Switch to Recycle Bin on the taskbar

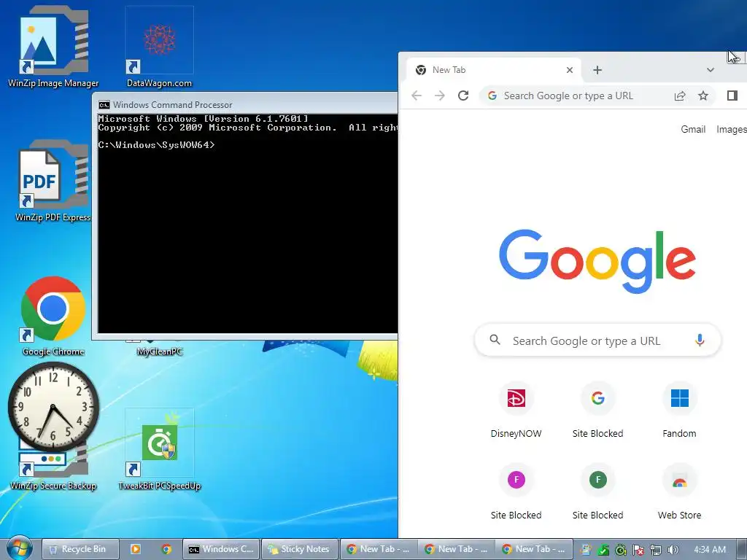pos(80,549)
